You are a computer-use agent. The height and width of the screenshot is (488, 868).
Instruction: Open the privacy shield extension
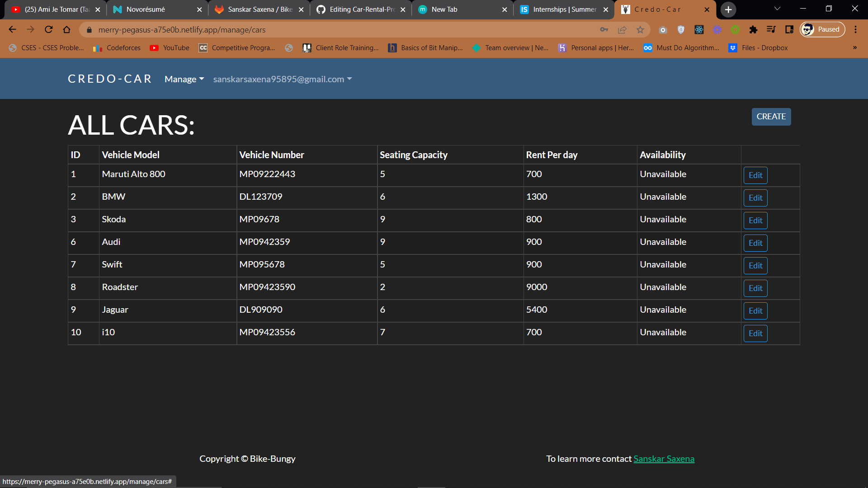click(681, 29)
